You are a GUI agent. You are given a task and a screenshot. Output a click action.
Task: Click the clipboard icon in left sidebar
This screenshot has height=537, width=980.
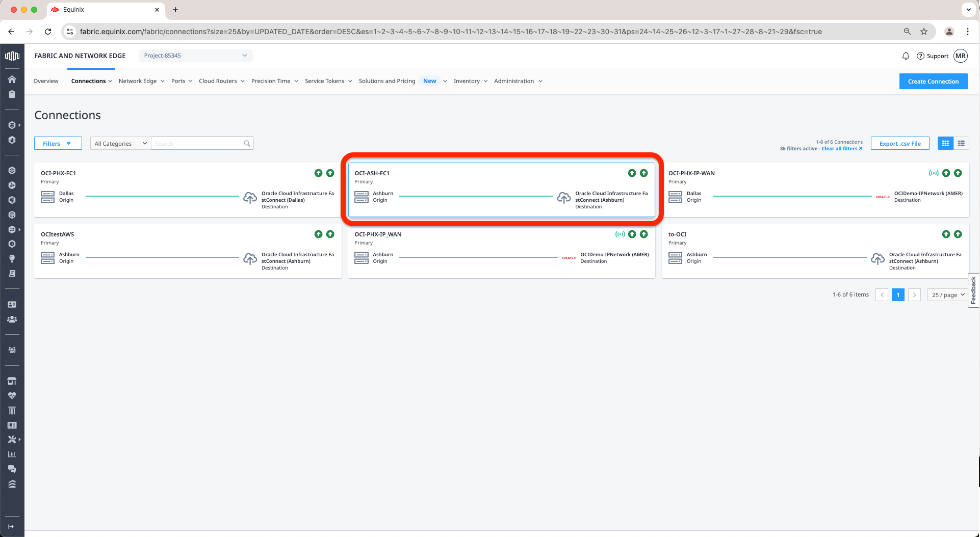(12, 94)
